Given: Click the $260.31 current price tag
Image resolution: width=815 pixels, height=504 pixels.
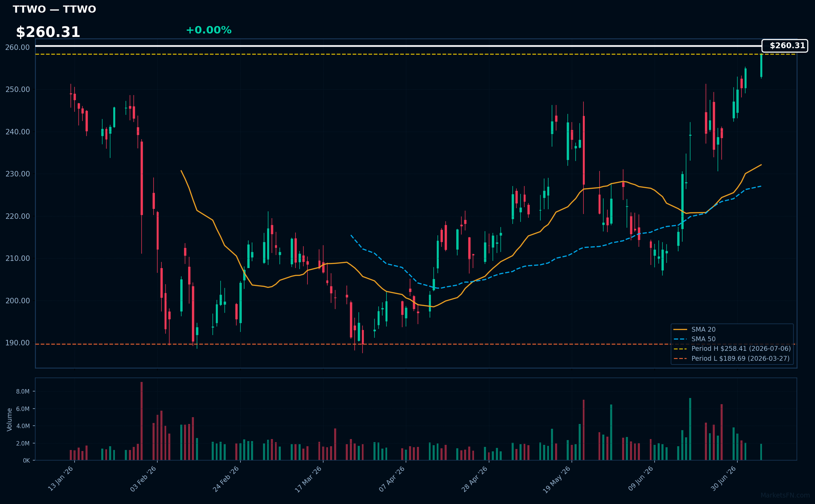Looking at the screenshot, I should (785, 46).
